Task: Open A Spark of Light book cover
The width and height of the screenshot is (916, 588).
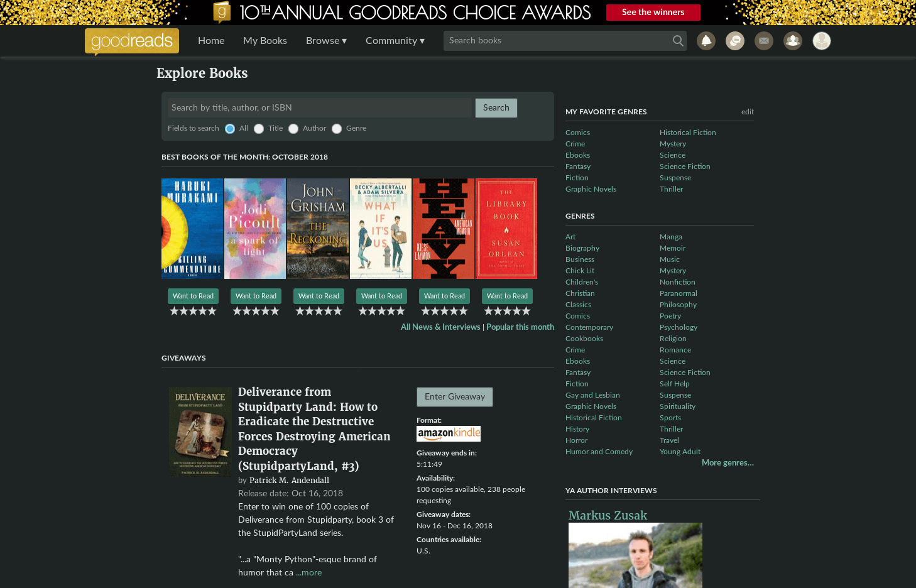Action: pyautogui.click(x=255, y=229)
